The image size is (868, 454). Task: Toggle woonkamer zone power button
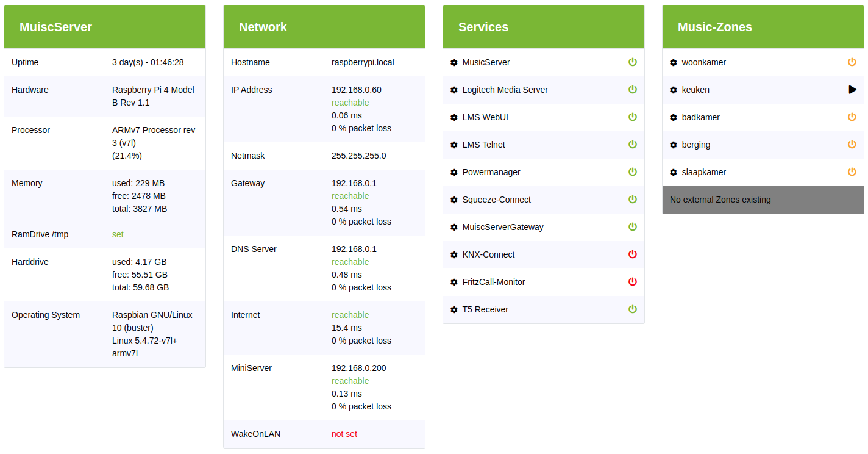tap(852, 62)
